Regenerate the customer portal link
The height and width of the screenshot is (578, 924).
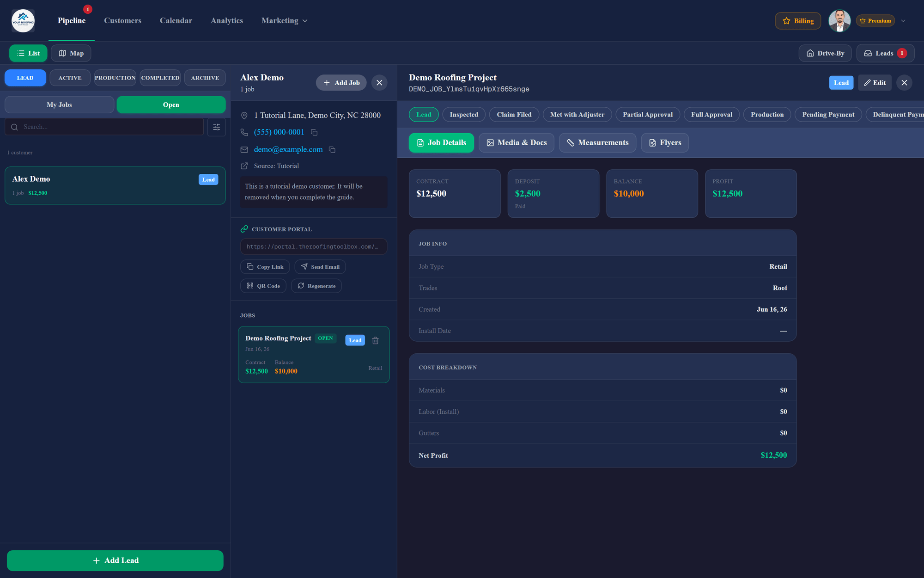316,286
